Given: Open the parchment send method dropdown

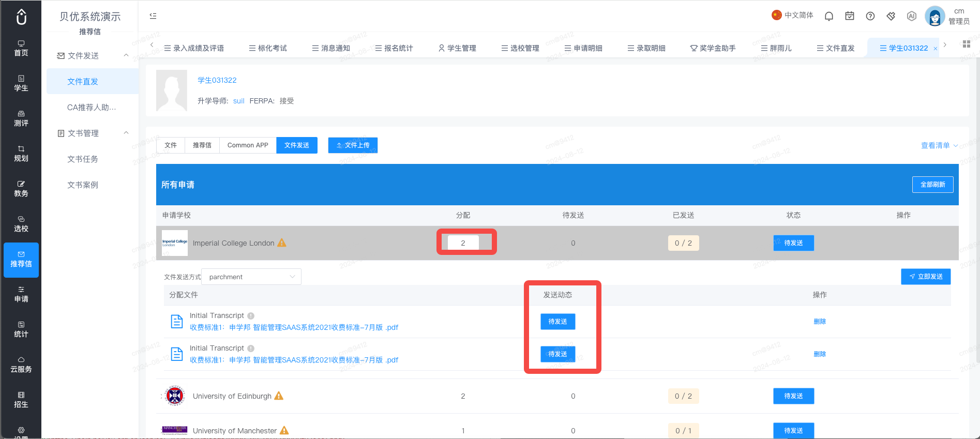Looking at the screenshot, I should [251, 277].
